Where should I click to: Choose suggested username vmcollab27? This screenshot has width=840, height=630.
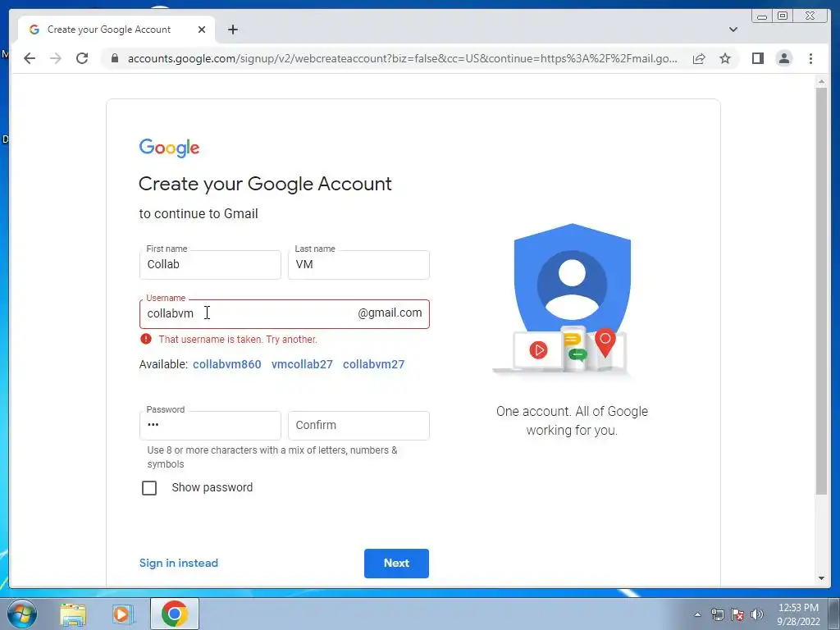[x=302, y=364]
